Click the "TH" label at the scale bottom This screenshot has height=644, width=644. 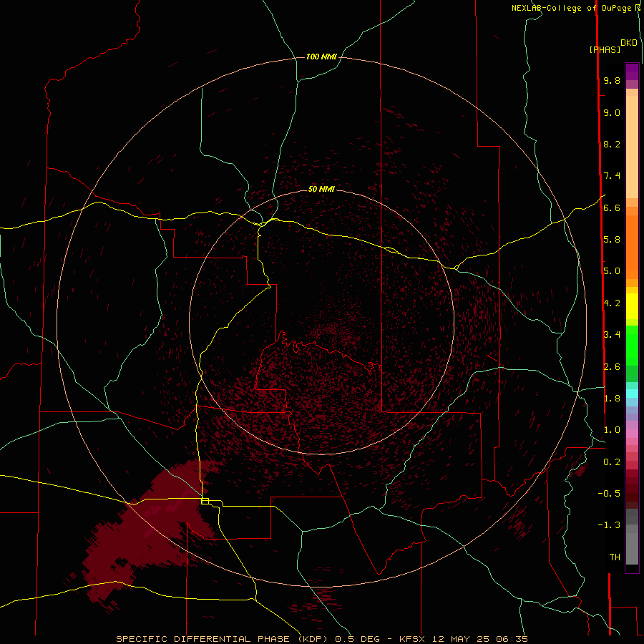tap(615, 557)
